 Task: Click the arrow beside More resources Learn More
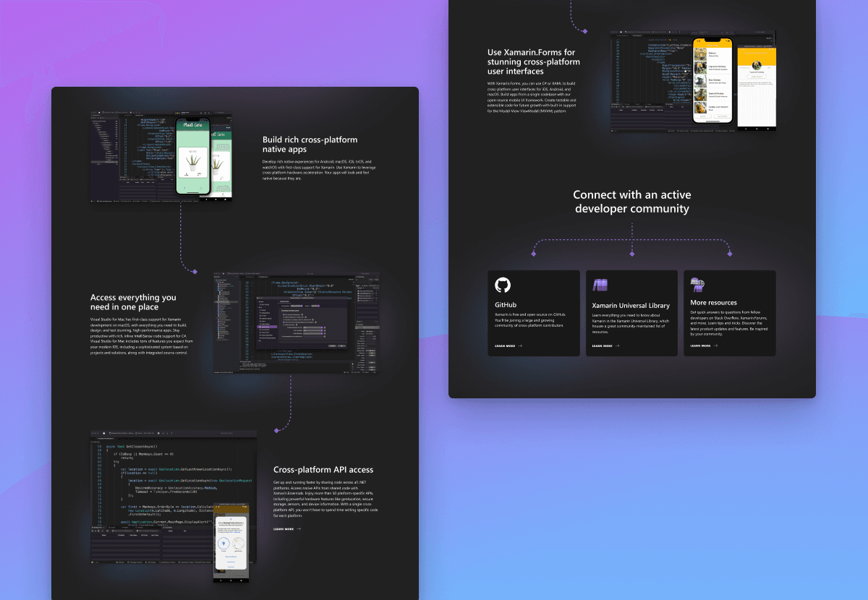[x=715, y=346]
